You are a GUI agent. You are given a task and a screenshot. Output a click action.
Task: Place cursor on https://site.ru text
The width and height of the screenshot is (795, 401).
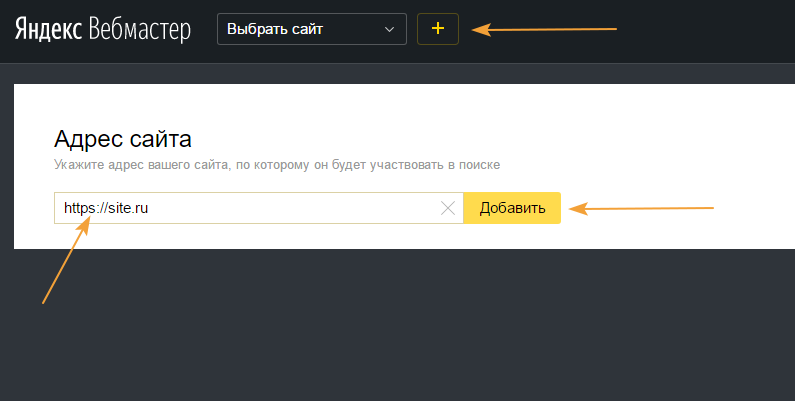tap(106, 208)
